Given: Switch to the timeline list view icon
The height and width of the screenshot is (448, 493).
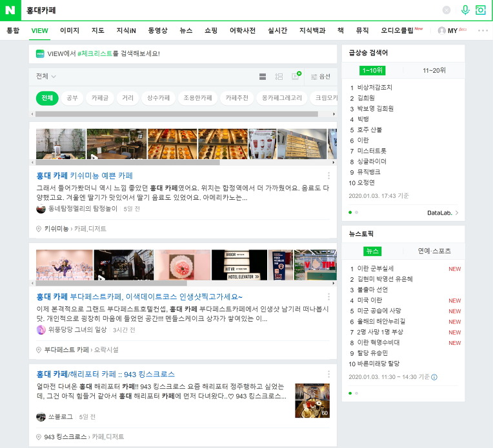Looking at the screenshot, I should point(279,77).
